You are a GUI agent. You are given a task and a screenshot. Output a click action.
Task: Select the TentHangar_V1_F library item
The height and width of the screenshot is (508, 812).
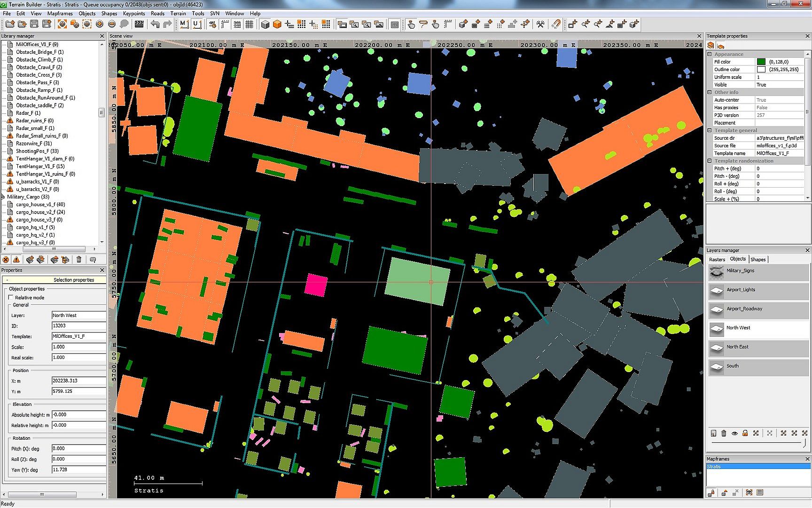point(40,167)
